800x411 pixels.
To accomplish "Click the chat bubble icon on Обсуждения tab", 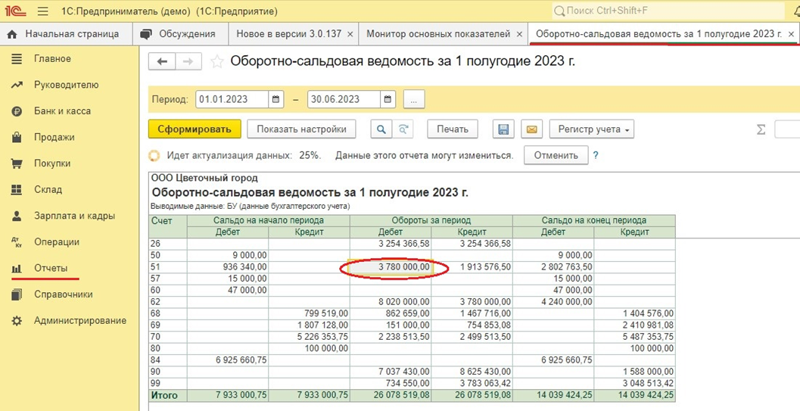I will 146,34.
